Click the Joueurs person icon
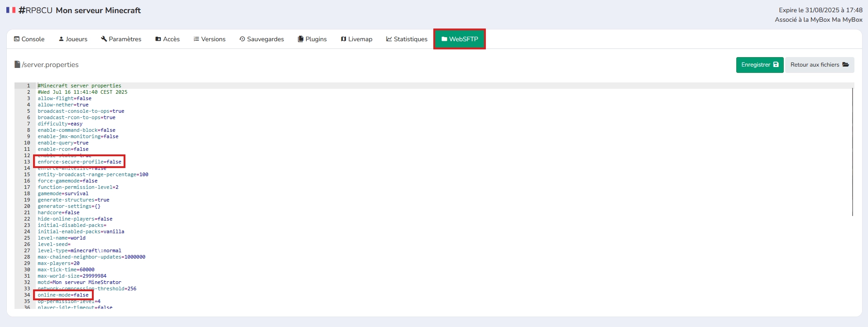 (61, 39)
